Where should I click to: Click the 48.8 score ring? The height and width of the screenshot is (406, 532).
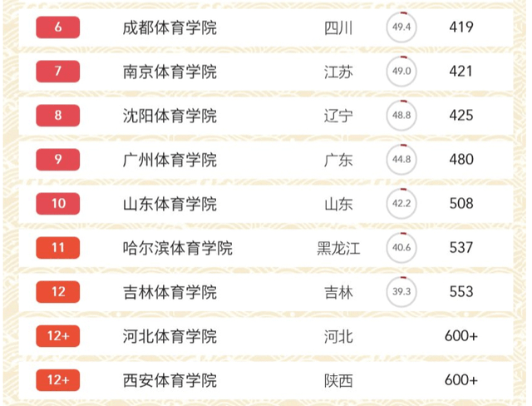coord(402,116)
